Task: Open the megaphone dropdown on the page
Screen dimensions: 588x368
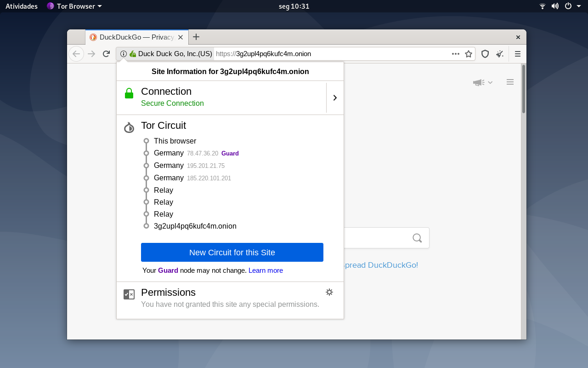Action: tap(483, 82)
